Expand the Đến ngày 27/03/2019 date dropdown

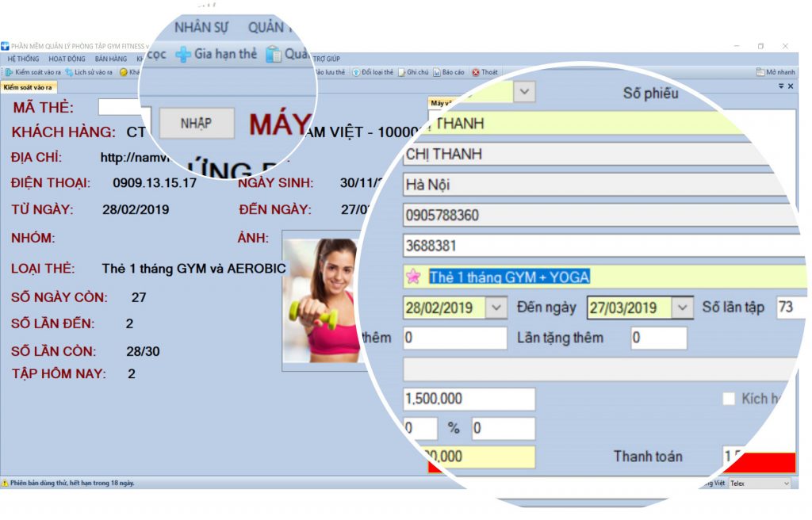click(681, 308)
